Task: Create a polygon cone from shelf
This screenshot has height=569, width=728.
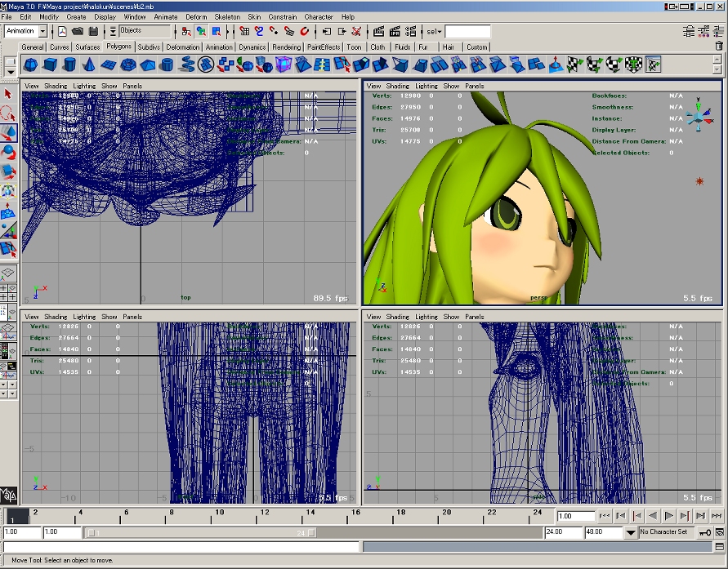Action: (x=90, y=64)
